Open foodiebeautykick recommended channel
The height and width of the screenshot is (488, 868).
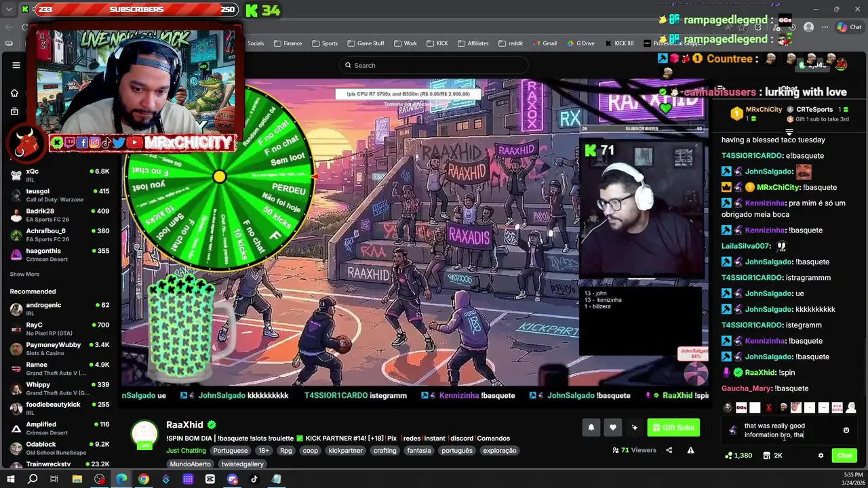tap(60, 408)
